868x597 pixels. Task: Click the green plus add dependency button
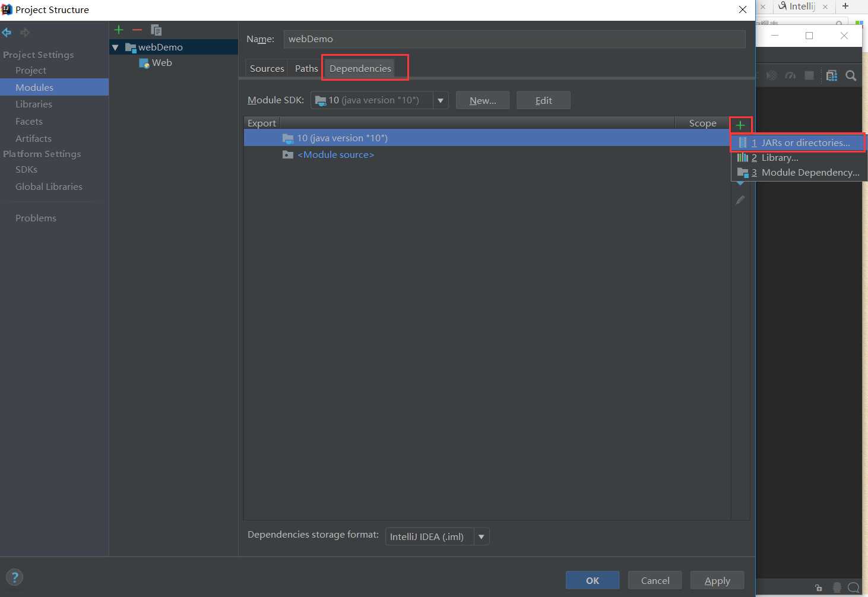point(740,125)
